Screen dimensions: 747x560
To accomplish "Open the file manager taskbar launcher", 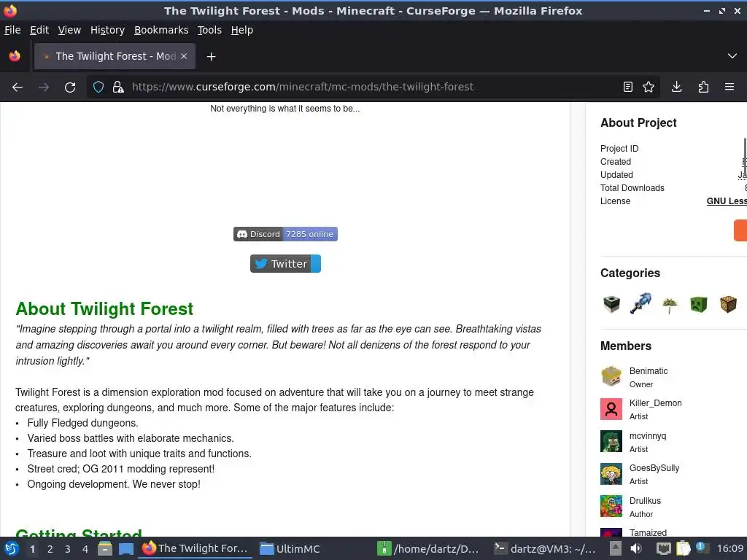I will (105, 549).
